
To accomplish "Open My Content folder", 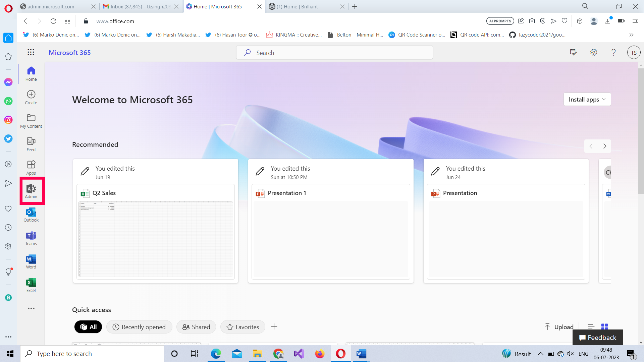I will (31, 121).
